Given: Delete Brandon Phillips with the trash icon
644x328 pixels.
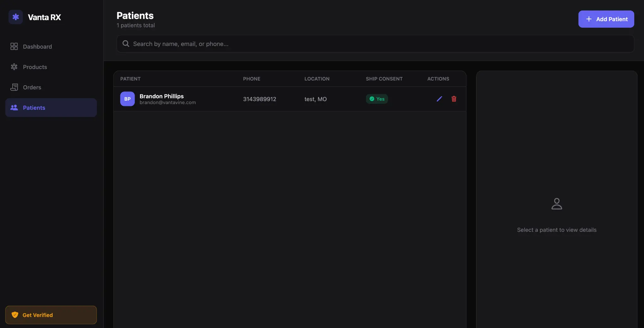Looking at the screenshot, I should [x=454, y=99].
